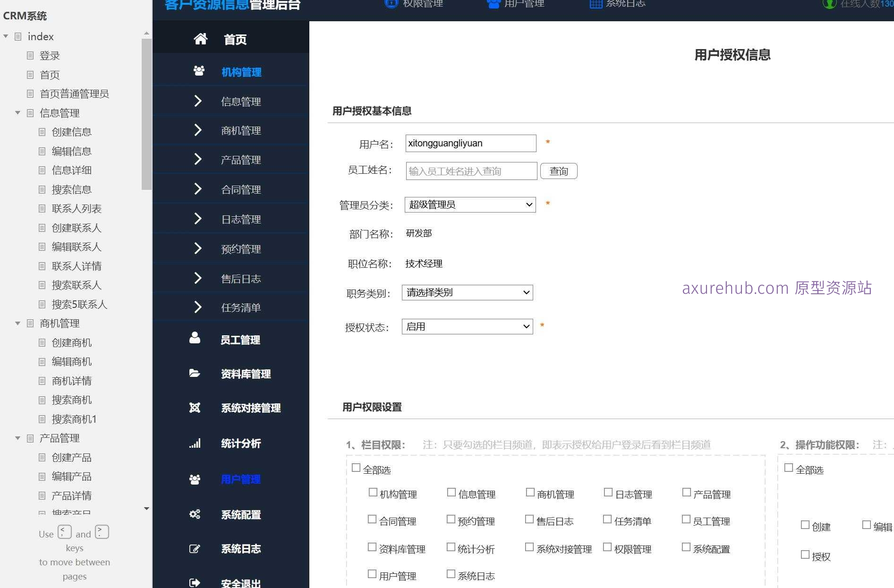Enable the 商机管理 column permission checkbox

[x=530, y=492]
